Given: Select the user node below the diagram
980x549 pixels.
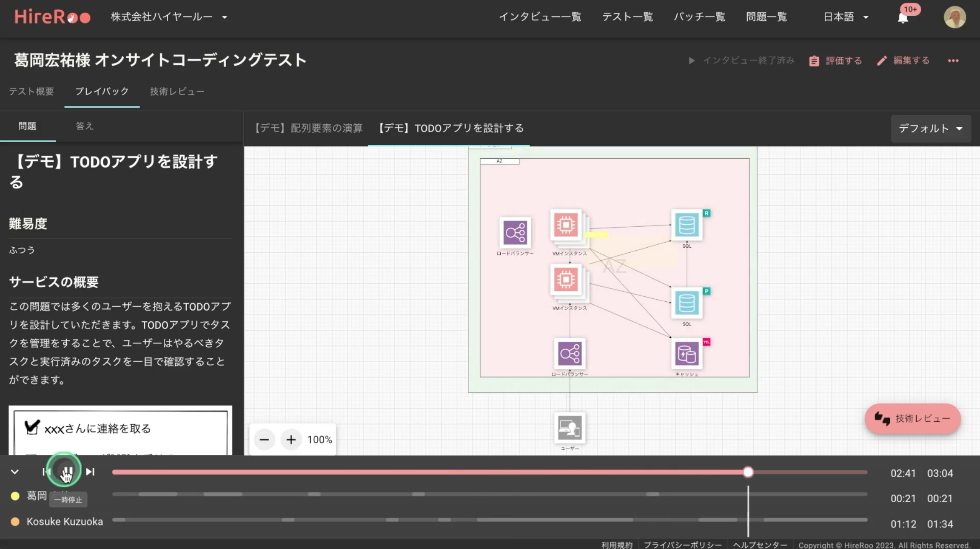Looking at the screenshot, I should [x=570, y=428].
